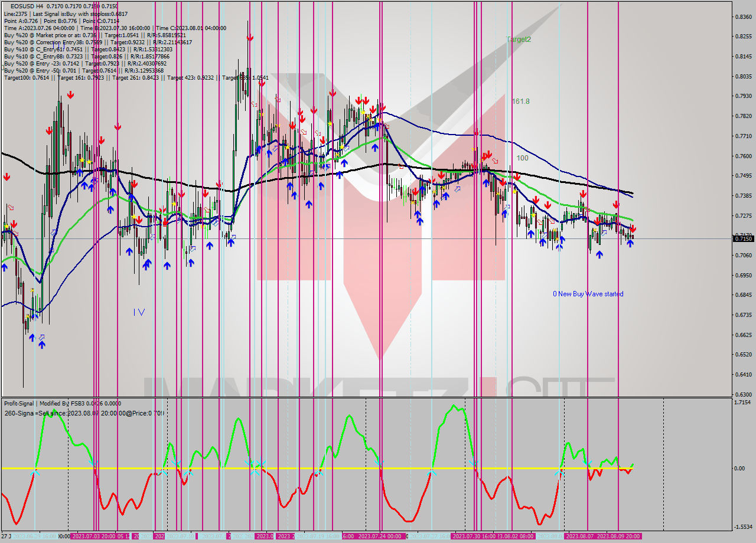Click the 2023.07.30 16:00 time label
Viewport: 756px width, 543px height.
pos(474,537)
